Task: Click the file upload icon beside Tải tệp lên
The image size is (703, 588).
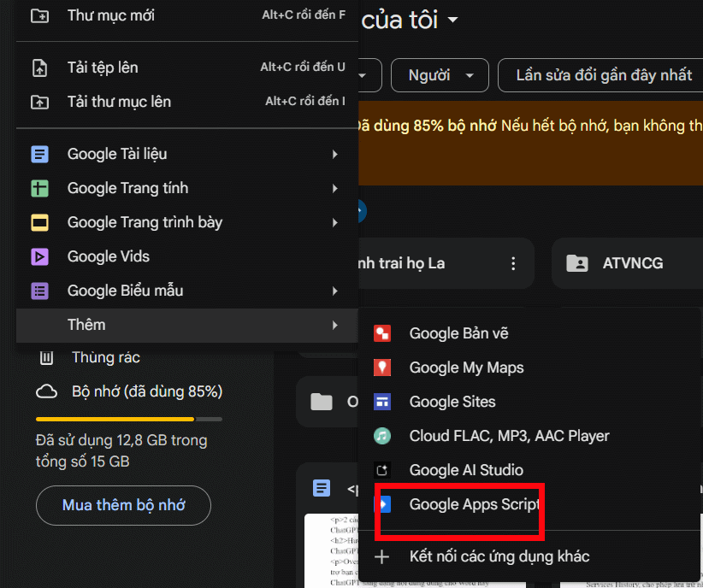Action: [39, 68]
